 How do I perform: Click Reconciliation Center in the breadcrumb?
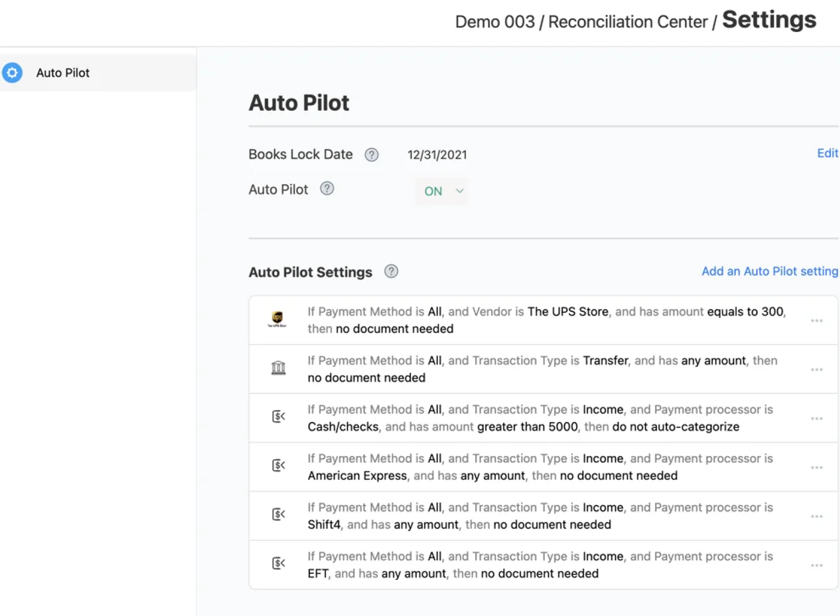click(627, 22)
